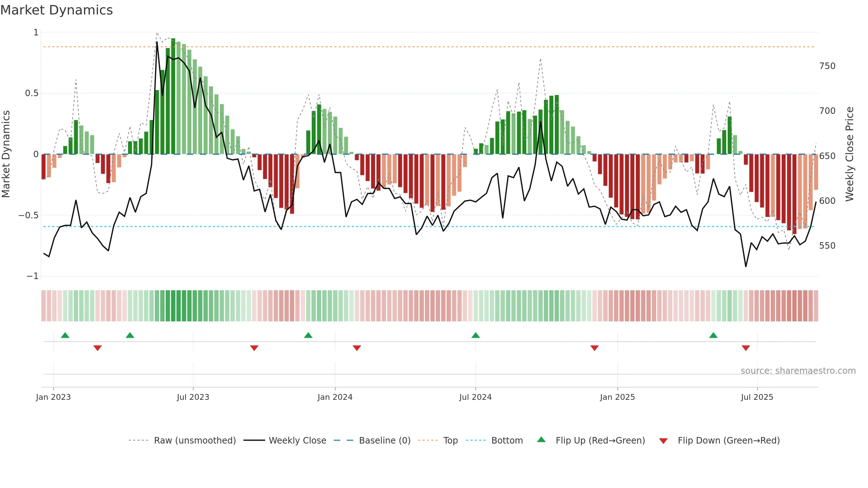Click the Market Dynamics chart title
The image size is (868, 488).
56,10
